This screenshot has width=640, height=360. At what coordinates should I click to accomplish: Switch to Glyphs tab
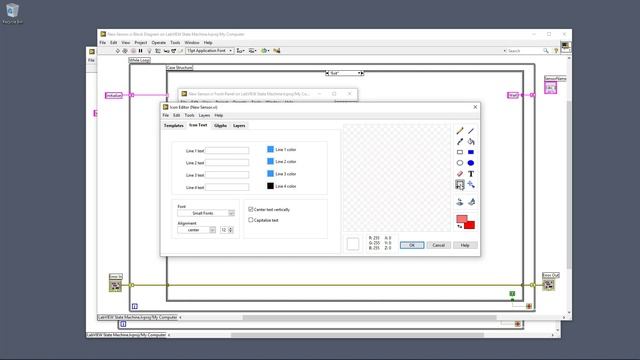pos(220,125)
